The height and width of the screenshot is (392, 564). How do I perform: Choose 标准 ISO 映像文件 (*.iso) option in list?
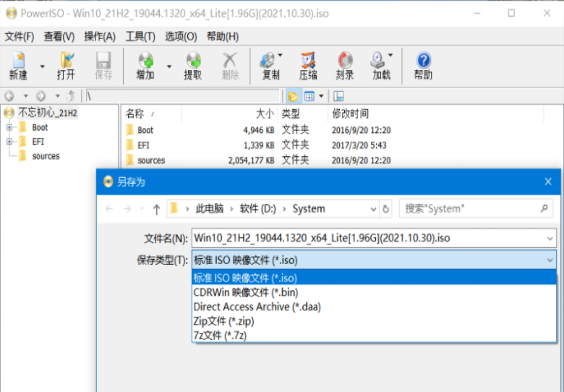374,278
